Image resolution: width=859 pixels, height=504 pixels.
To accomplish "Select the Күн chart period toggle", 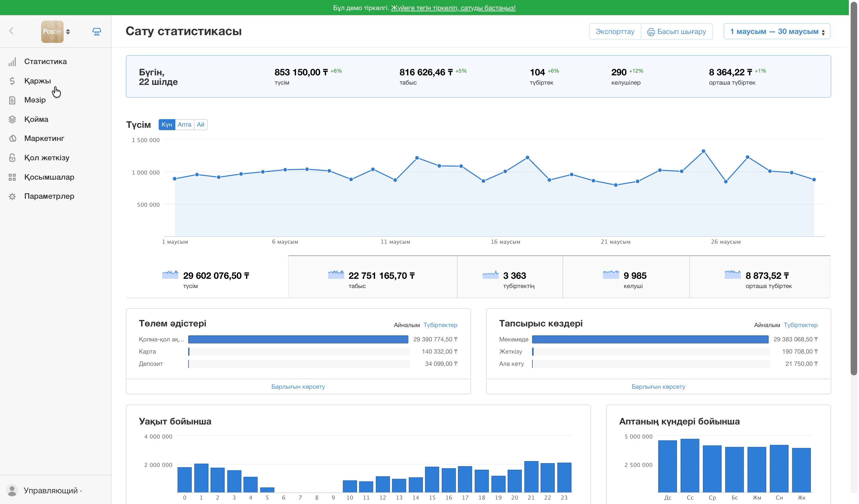I will click(167, 125).
